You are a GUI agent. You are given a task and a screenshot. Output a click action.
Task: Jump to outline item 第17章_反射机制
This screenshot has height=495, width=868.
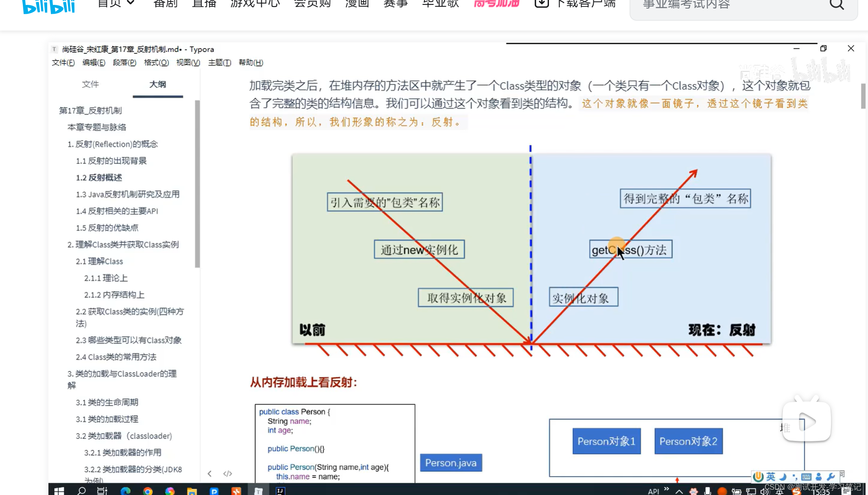coord(90,111)
